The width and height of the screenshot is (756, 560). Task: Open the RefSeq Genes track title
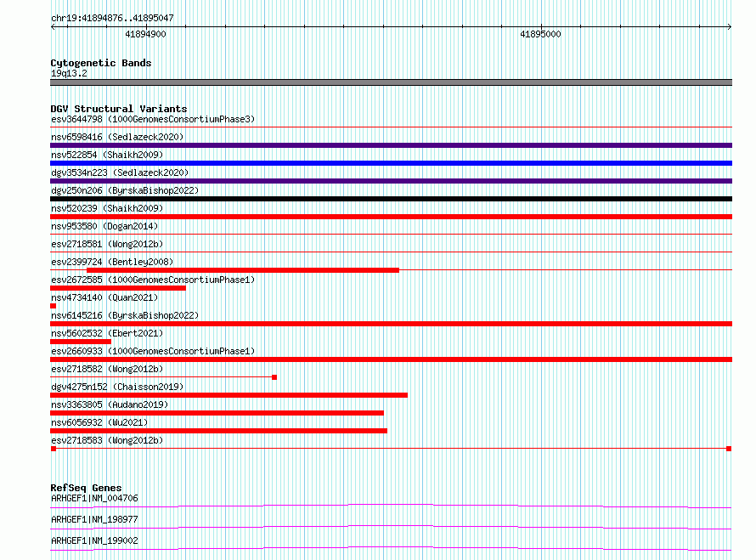click(86, 488)
